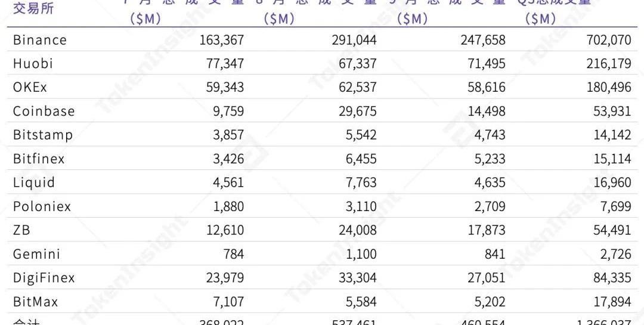Select the 合计 total row label
644x325 pixels.
pos(26,321)
